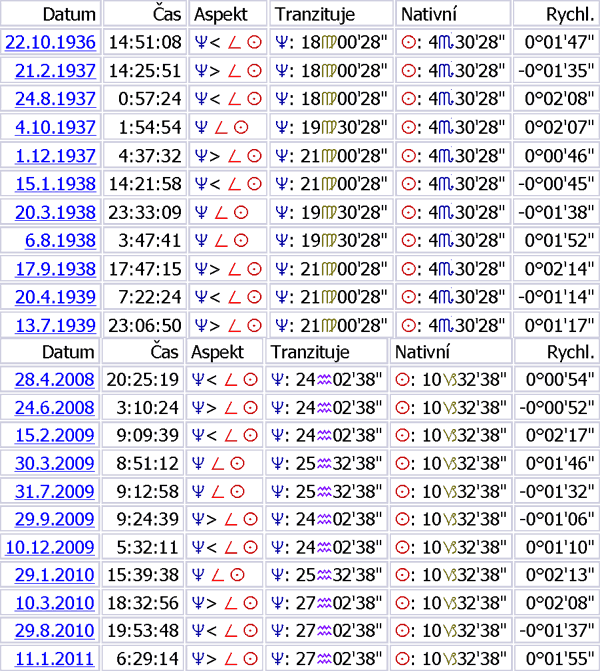The width and height of the screenshot is (600, 671).
Task: Open the 11.1.2011 date link
Action: (55, 658)
